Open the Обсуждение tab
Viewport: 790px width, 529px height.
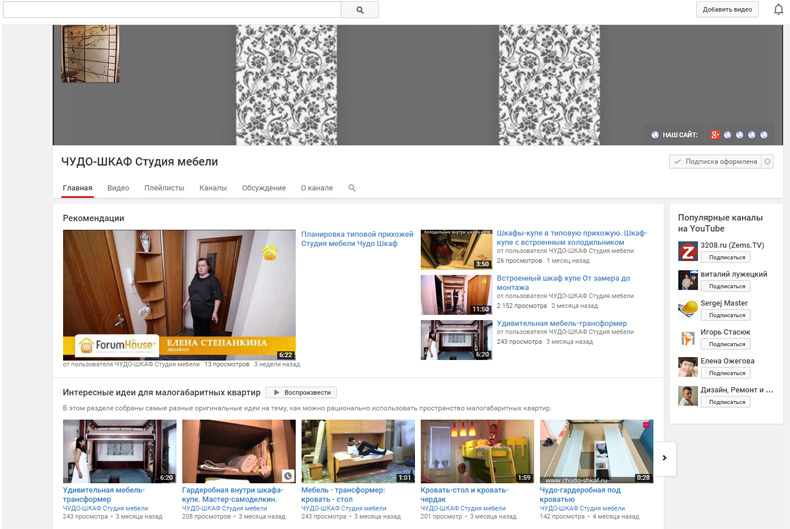[264, 188]
